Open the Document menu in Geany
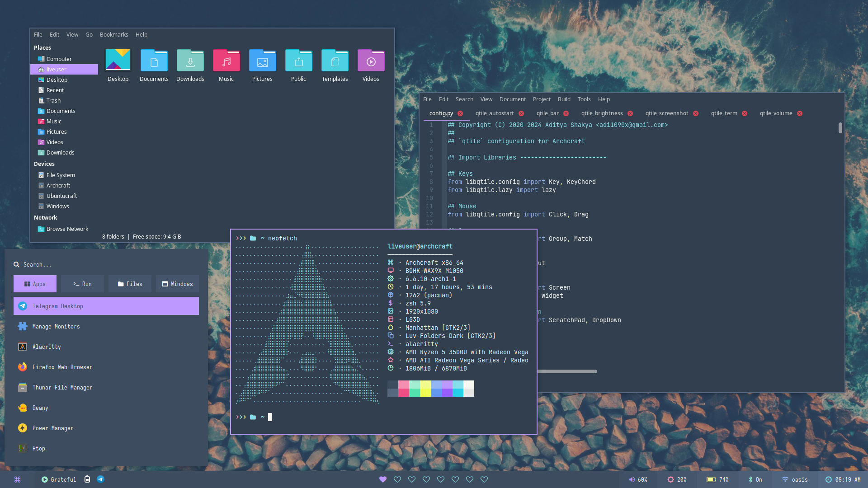 point(512,99)
